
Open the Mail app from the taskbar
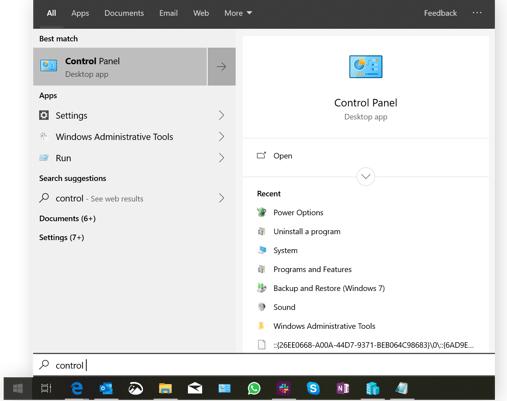(x=195, y=388)
